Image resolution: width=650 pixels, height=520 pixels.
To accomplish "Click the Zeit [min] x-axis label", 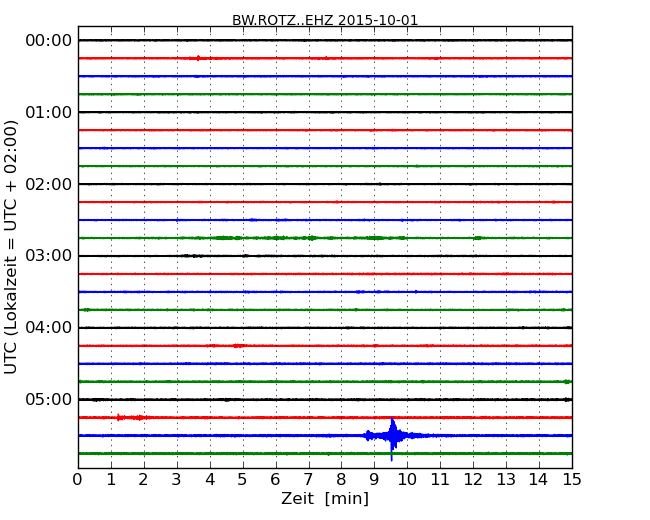I will pyautogui.click(x=325, y=498).
